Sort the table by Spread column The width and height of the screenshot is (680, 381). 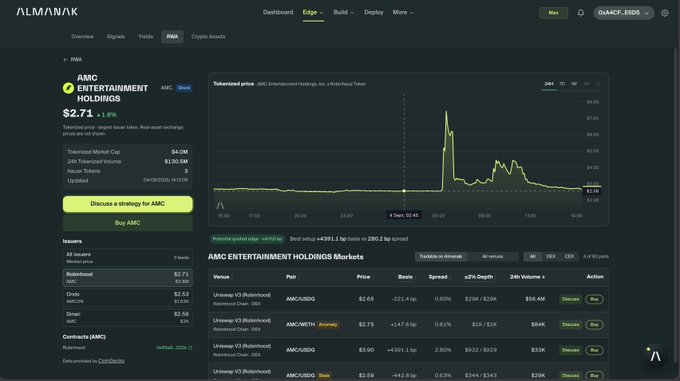coord(438,277)
